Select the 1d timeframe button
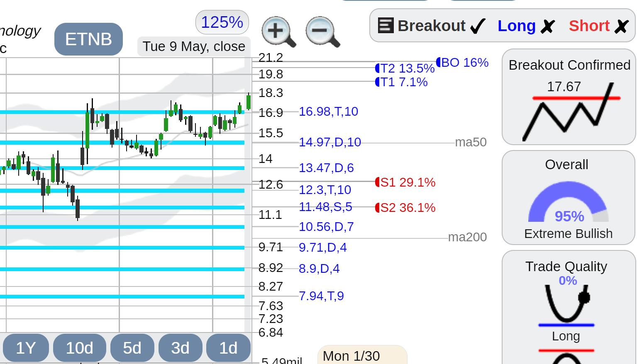The width and height of the screenshot is (637, 364). [x=228, y=348]
